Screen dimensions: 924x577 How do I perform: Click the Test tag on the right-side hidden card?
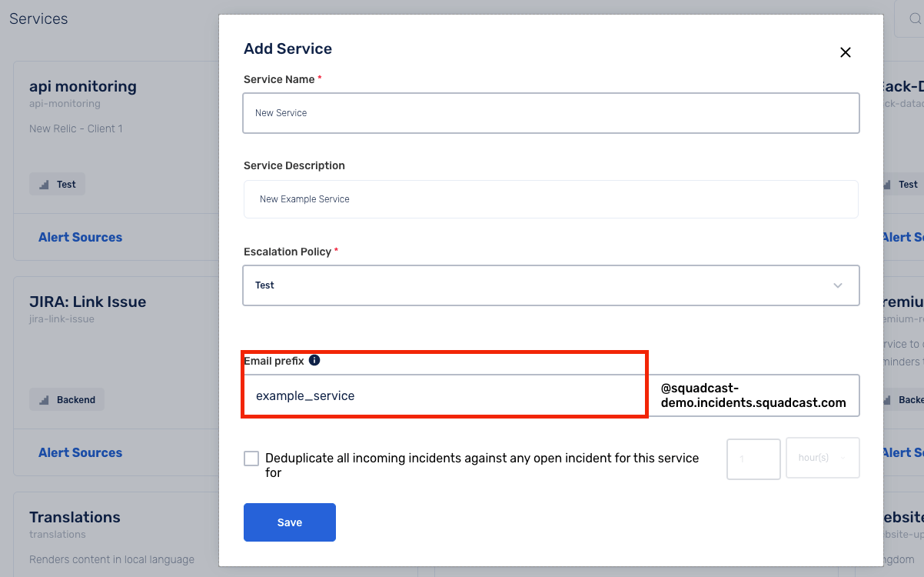pos(904,185)
